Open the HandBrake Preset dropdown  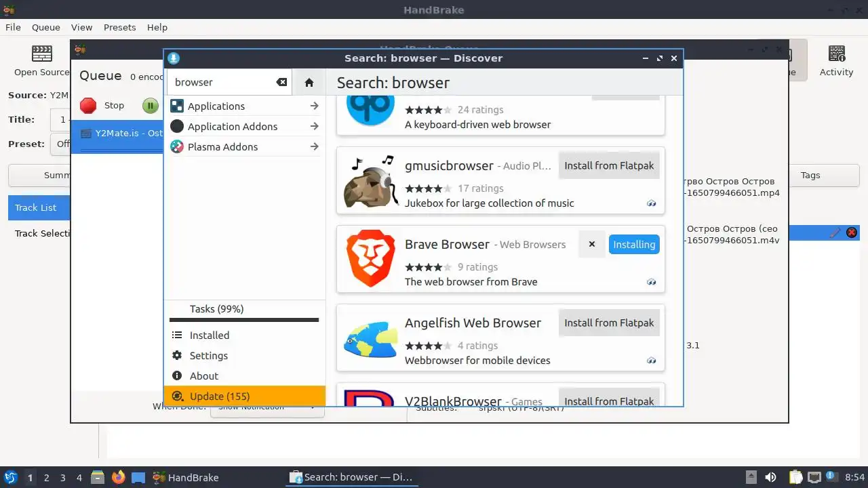(x=60, y=144)
